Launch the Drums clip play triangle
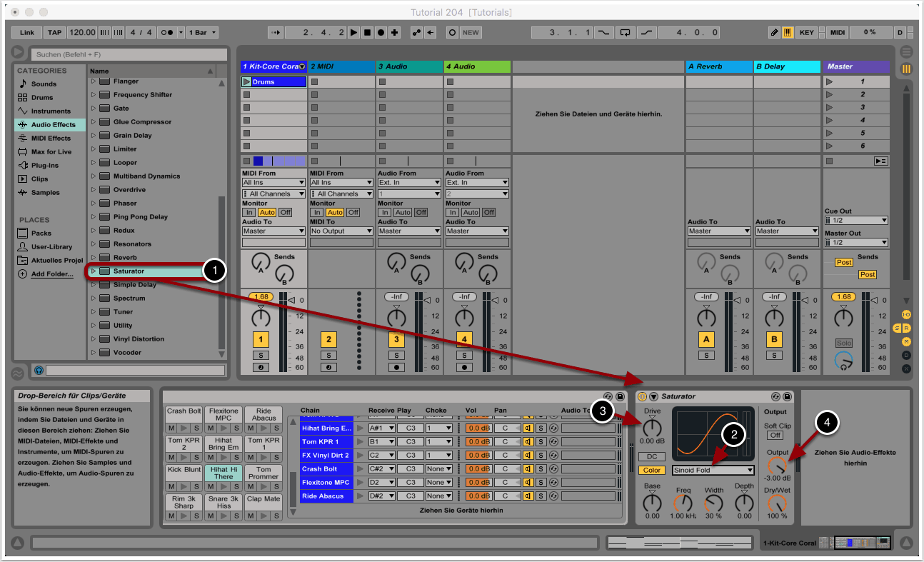Viewport: 924px width, 562px height. click(246, 82)
